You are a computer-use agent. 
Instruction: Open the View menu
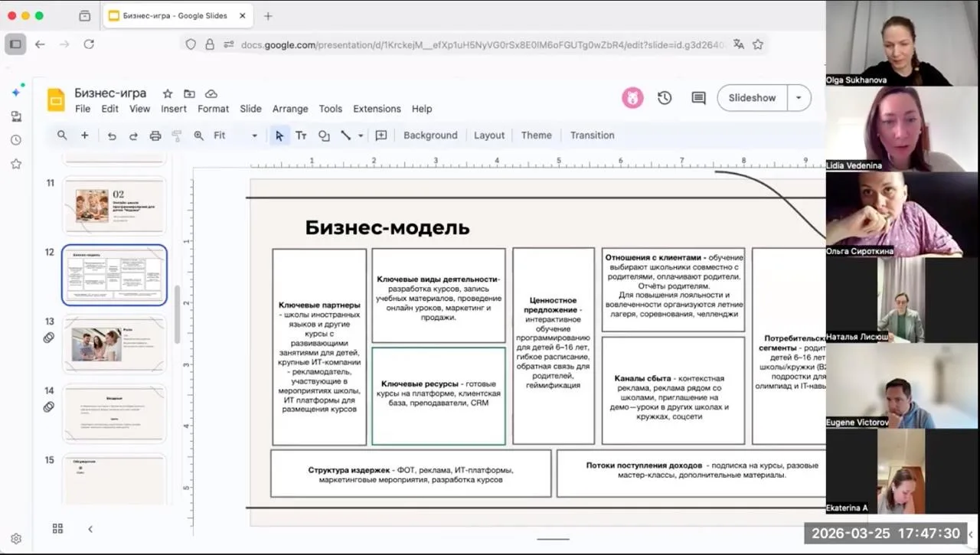pos(139,109)
